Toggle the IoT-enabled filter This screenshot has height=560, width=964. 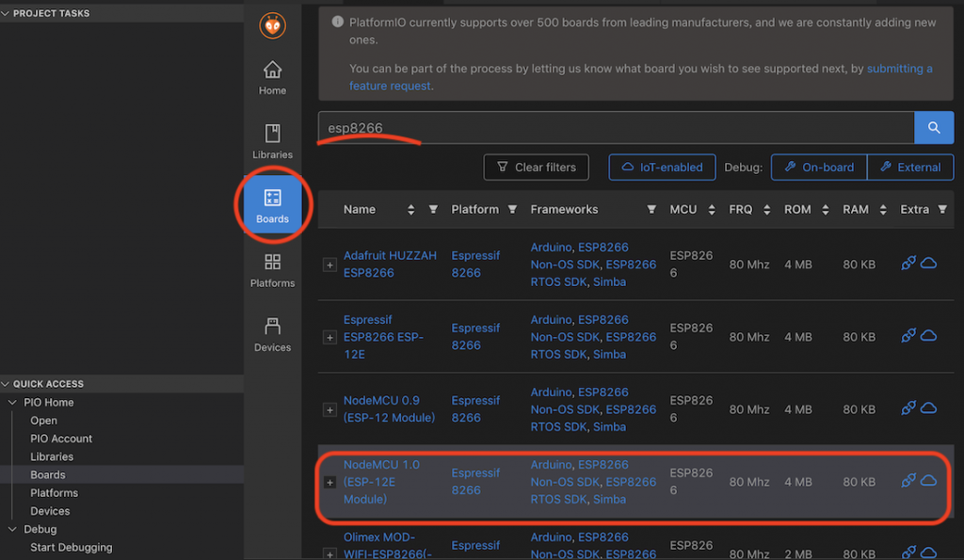[x=662, y=168]
